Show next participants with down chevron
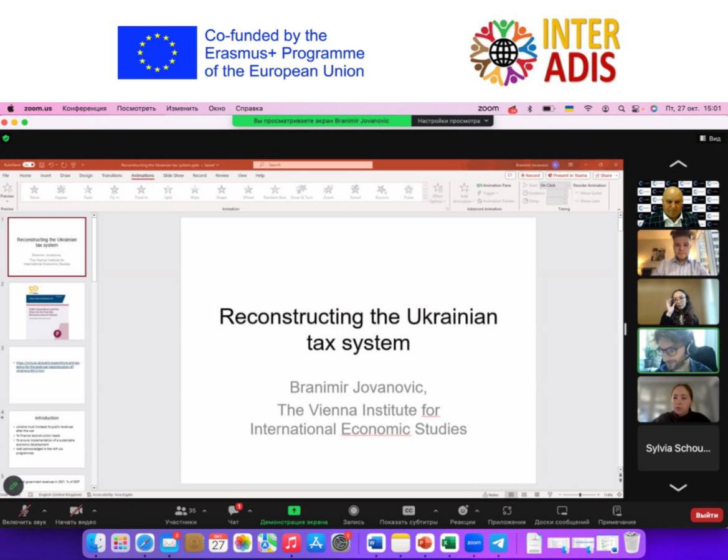The width and height of the screenshot is (728, 560). (678, 487)
